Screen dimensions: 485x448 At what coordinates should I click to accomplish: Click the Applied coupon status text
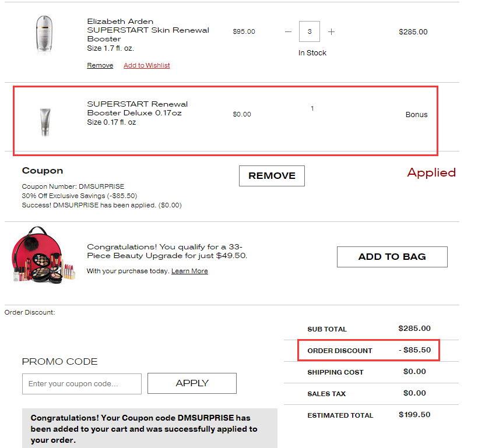(x=431, y=172)
